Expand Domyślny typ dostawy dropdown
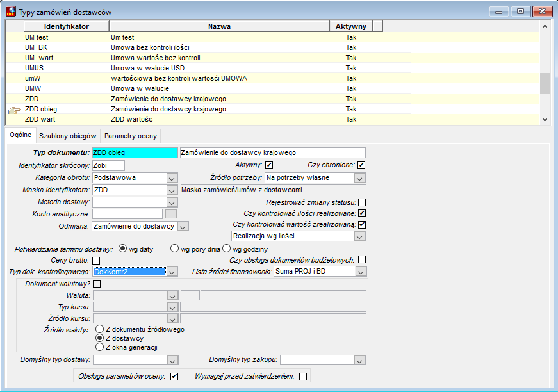This screenshot has height=392, width=558. point(172,361)
